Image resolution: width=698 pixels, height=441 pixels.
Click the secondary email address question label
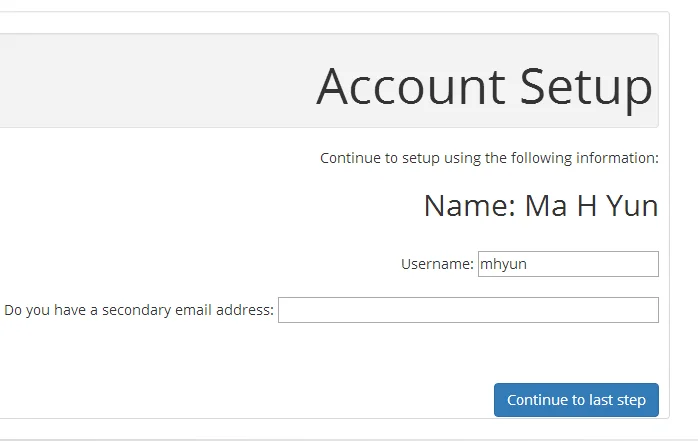point(139,310)
